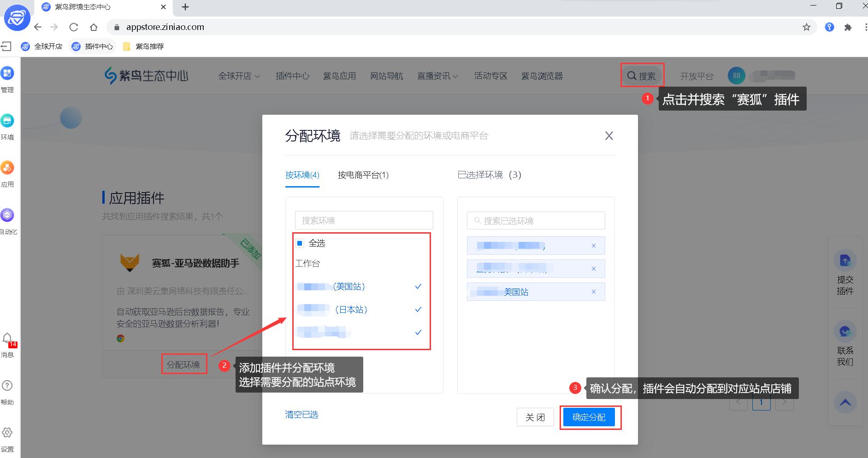Open 网站导航 in the top nav
The width and height of the screenshot is (868, 458).
[387, 76]
